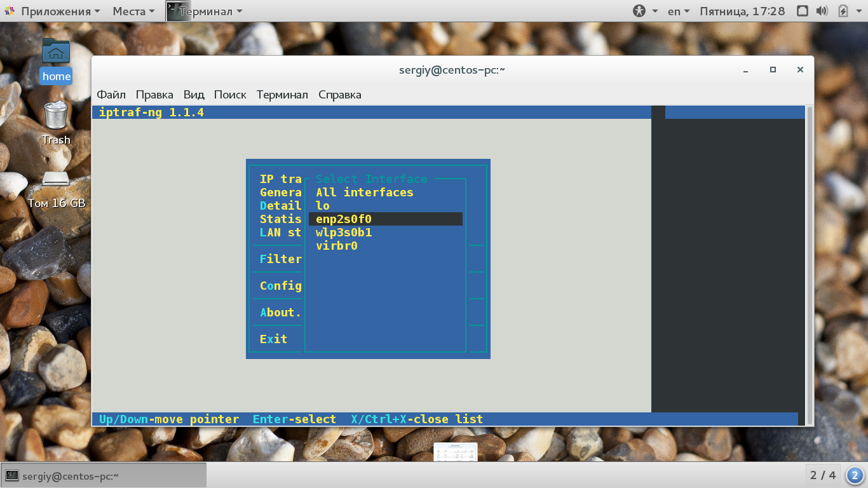The width and height of the screenshot is (868, 488).
Task: Click the sergiy@centos-pc taskbar window button
Action: coord(104,475)
